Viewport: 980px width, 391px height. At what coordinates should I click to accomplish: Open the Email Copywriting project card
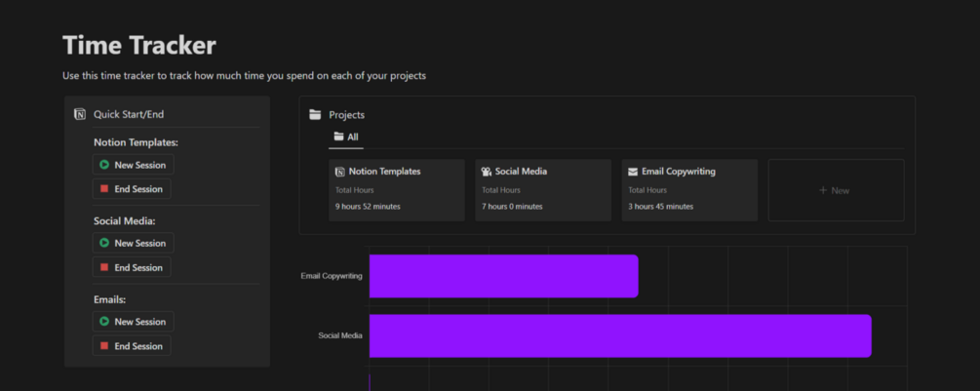tap(689, 190)
